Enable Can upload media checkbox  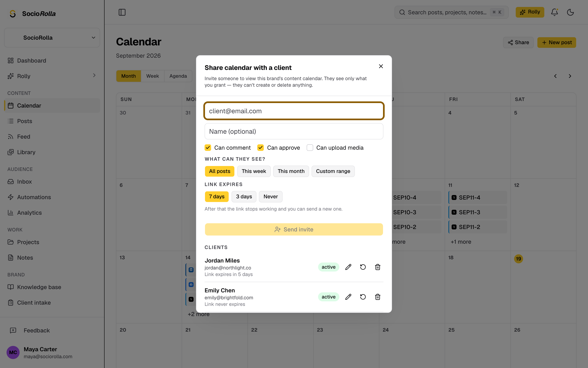pyautogui.click(x=310, y=148)
